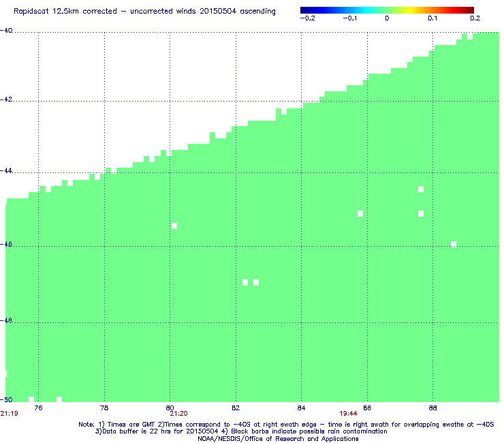Click latitude label '-42'
The height and width of the screenshot is (443, 504).
tap(6, 100)
